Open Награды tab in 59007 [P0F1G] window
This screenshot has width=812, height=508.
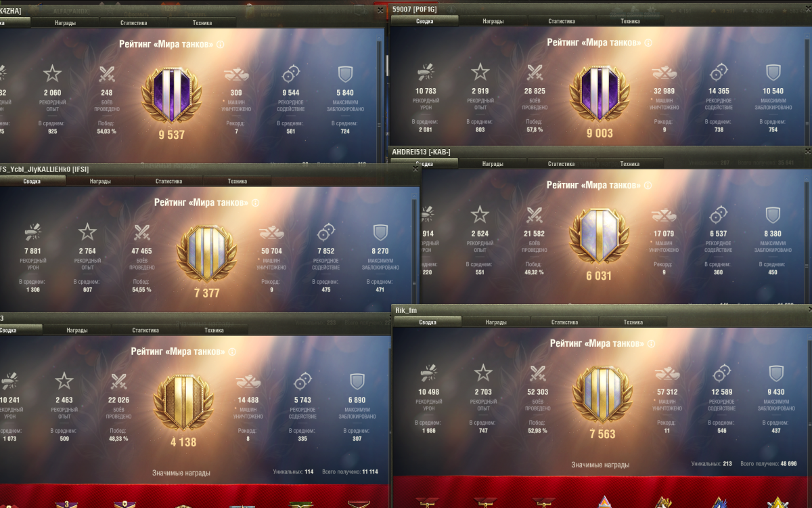tap(493, 21)
